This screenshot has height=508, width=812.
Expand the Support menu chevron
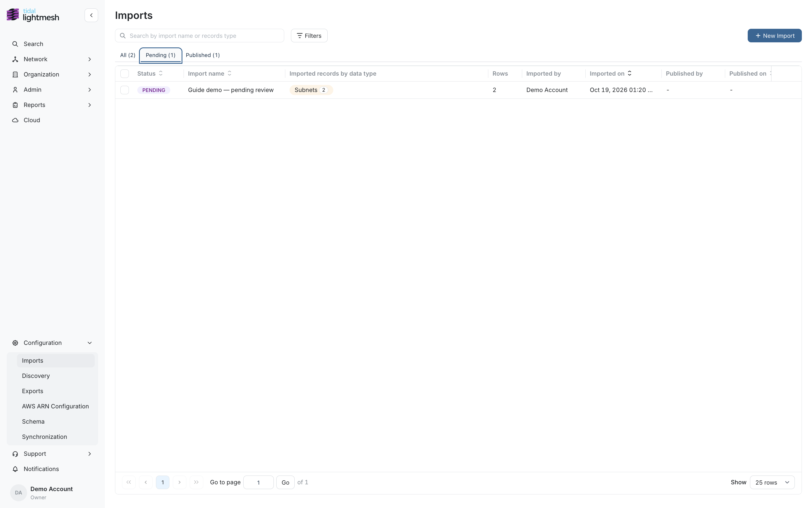pos(90,454)
